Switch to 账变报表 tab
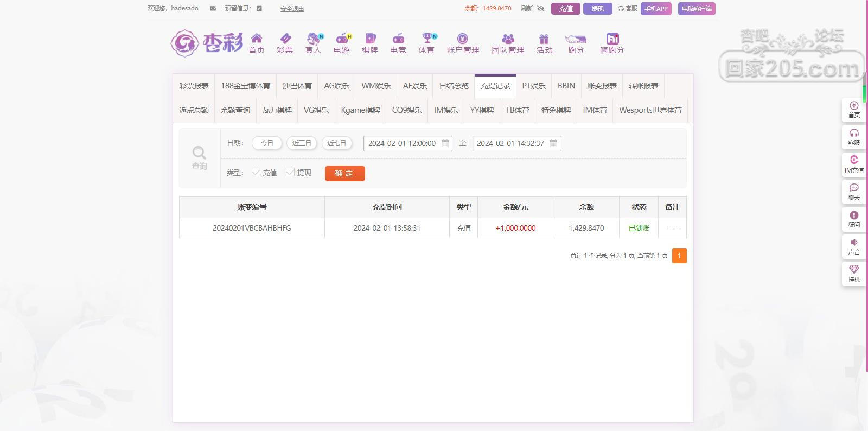The height and width of the screenshot is (431, 868). coord(602,86)
